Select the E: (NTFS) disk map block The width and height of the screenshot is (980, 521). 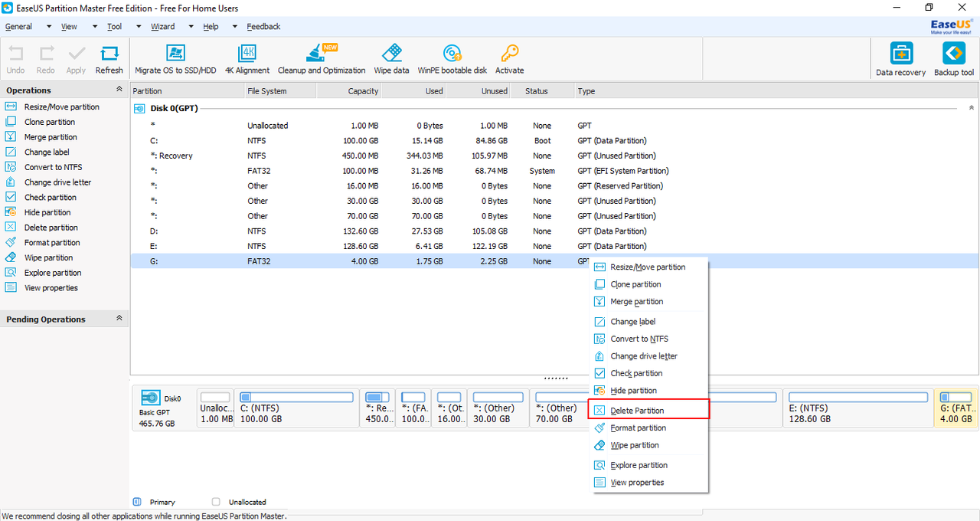pos(858,408)
